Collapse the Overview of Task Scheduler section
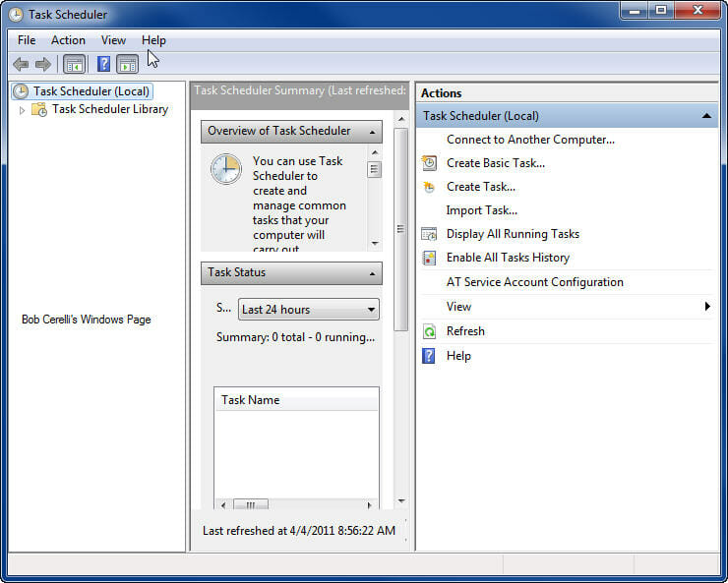 click(372, 132)
